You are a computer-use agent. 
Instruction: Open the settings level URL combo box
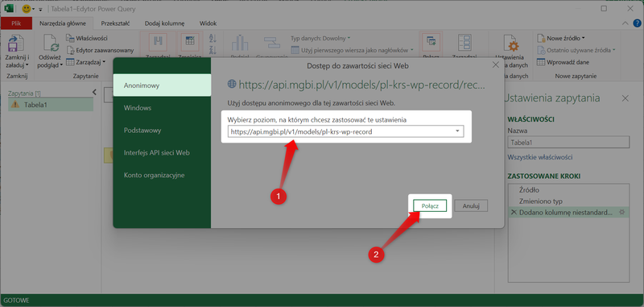pyautogui.click(x=346, y=131)
